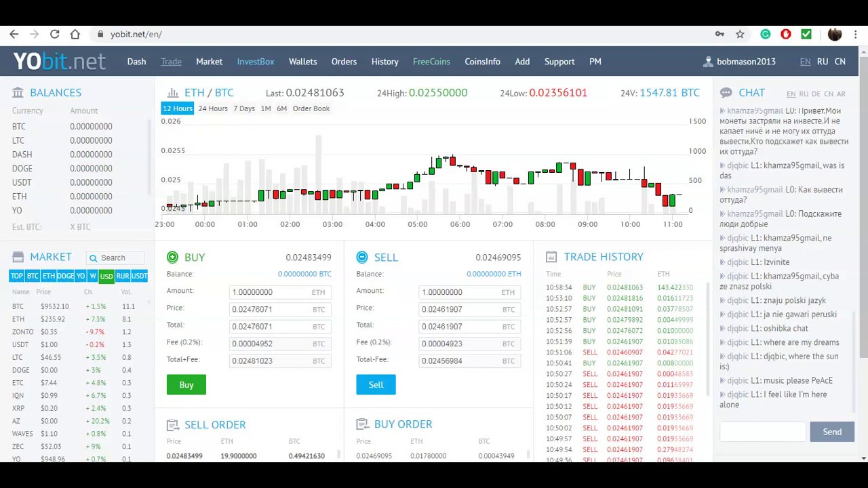Click the Balances bank icon
The image size is (868, 488).
pyautogui.click(x=18, y=92)
